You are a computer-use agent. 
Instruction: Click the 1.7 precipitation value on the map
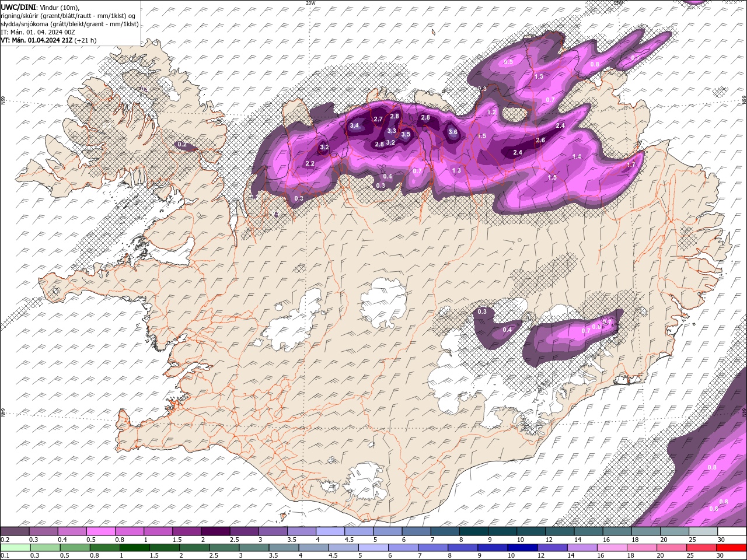pyautogui.click(x=631, y=164)
